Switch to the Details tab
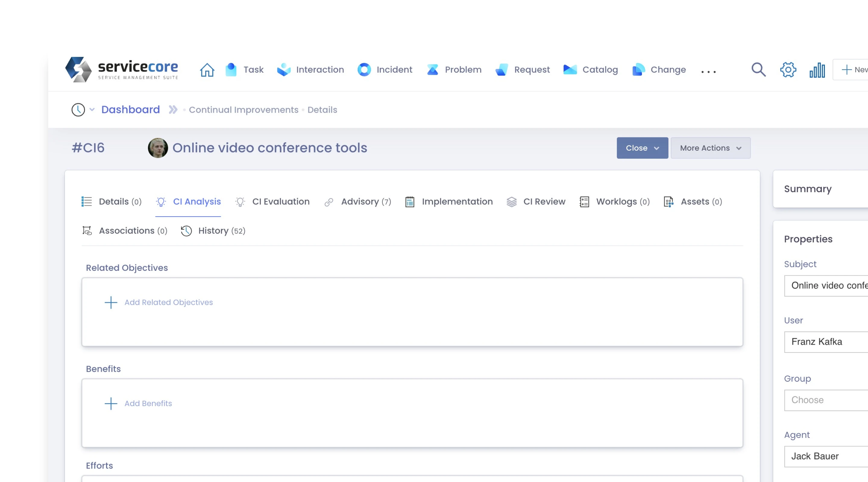The height and width of the screenshot is (482, 868). pos(112,202)
